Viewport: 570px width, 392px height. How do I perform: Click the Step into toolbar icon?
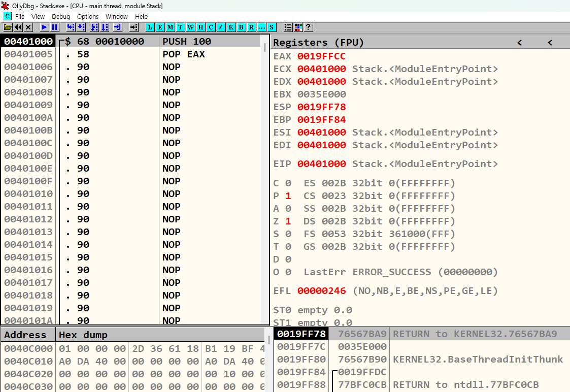(71, 27)
